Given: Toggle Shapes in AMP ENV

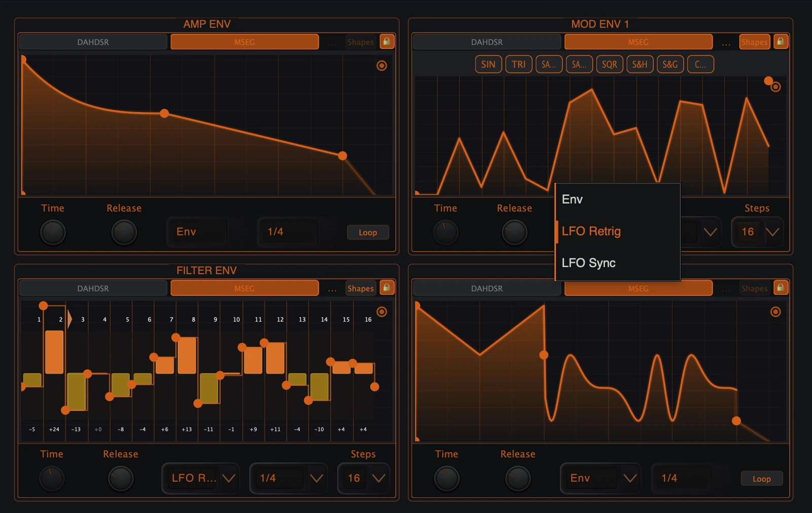Looking at the screenshot, I should 361,42.
